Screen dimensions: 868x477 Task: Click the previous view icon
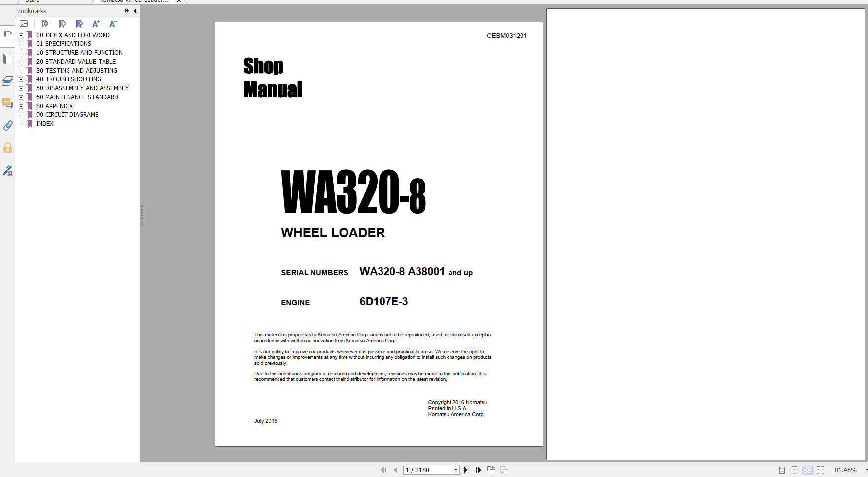click(x=491, y=470)
